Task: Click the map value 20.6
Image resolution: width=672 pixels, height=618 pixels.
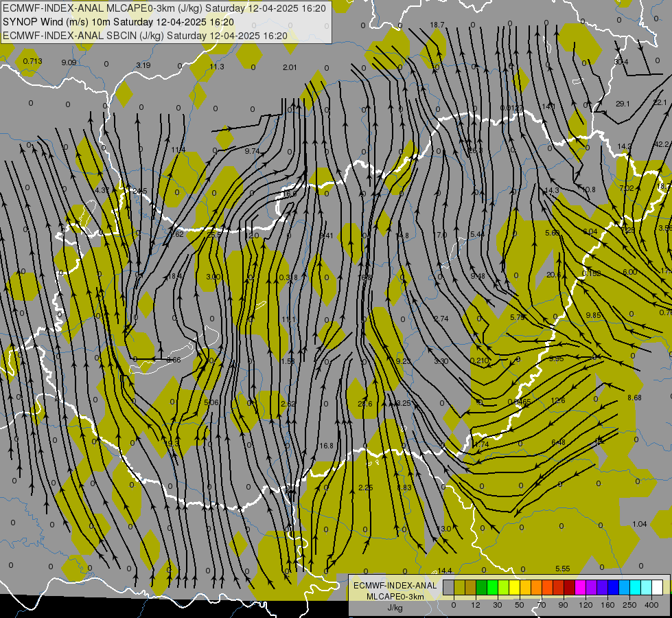Action: coord(554,275)
